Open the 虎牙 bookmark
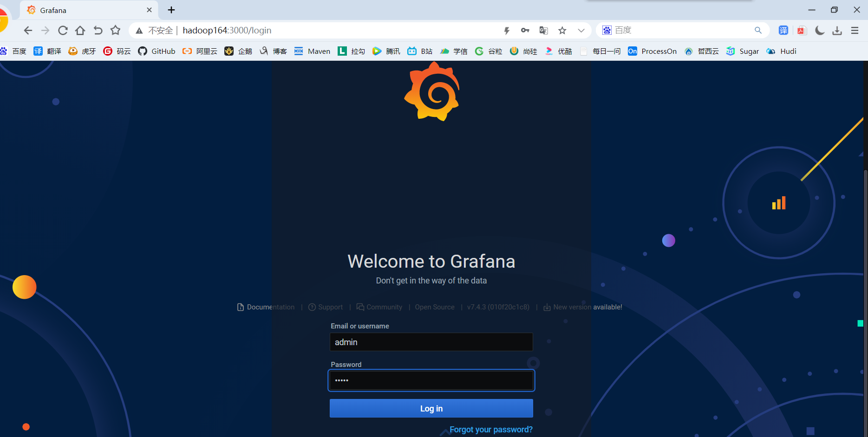This screenshot has height=437, width=868. click(x=82, y=51)
